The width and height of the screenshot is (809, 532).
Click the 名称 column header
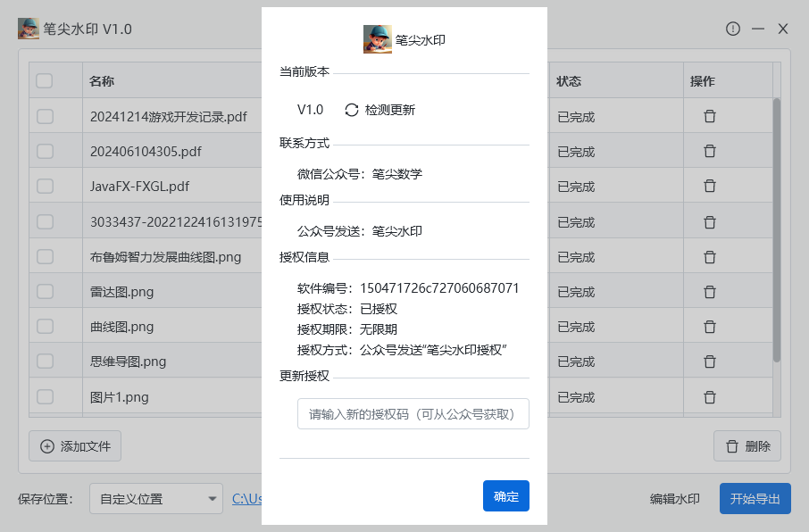(x=102, y=81)
